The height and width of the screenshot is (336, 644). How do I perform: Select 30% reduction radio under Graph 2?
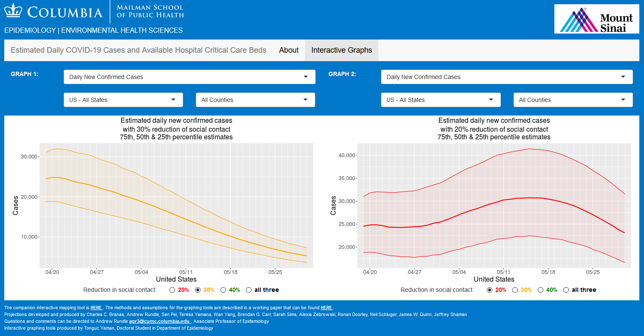coord(515,290)
